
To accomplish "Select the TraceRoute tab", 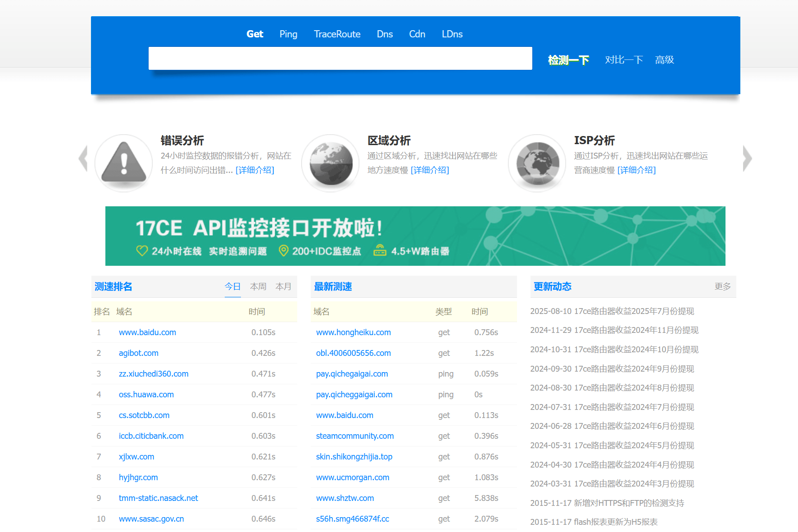I will tap(337, 34).
